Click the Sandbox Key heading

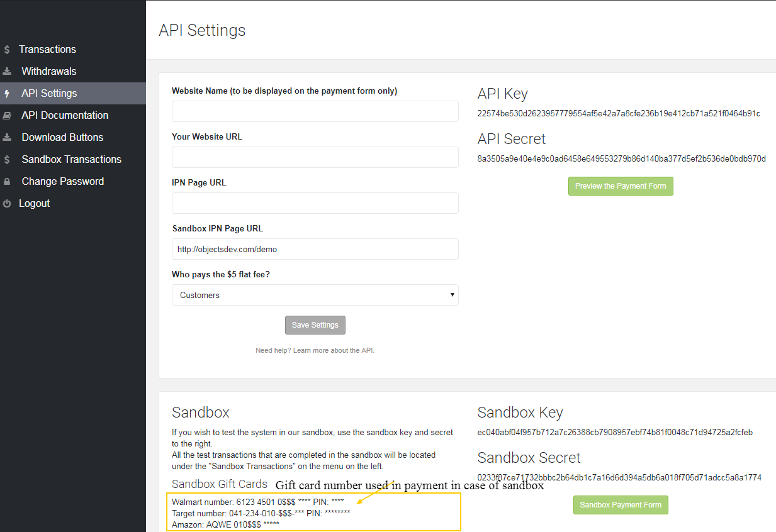(520, 413)
